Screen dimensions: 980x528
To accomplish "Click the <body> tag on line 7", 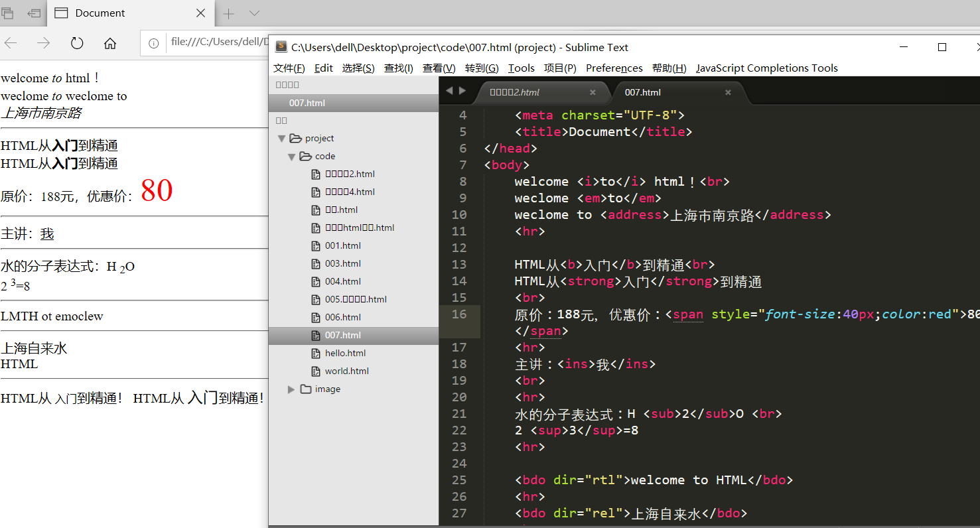I will (x=507, y=165).
